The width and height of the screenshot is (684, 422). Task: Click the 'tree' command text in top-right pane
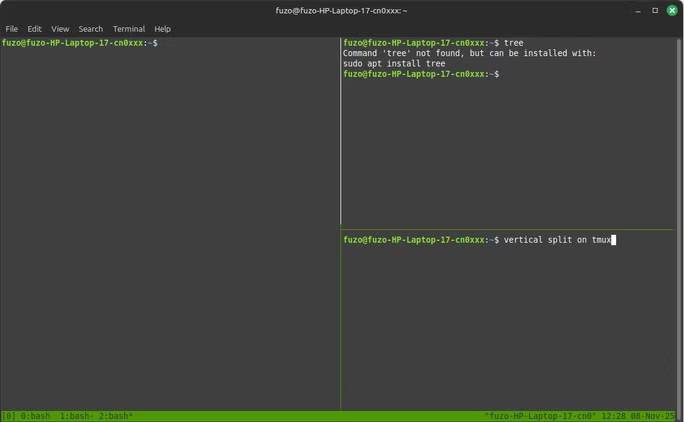tap(513, 43)
